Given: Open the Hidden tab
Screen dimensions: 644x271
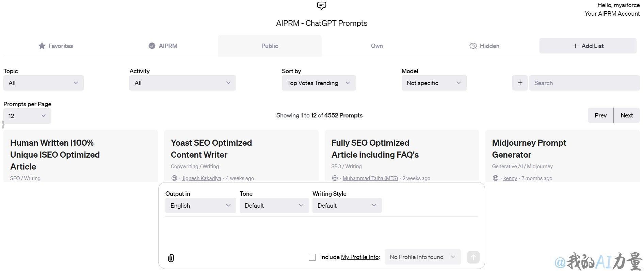Looking at the screenshot, I should point(484,46).
